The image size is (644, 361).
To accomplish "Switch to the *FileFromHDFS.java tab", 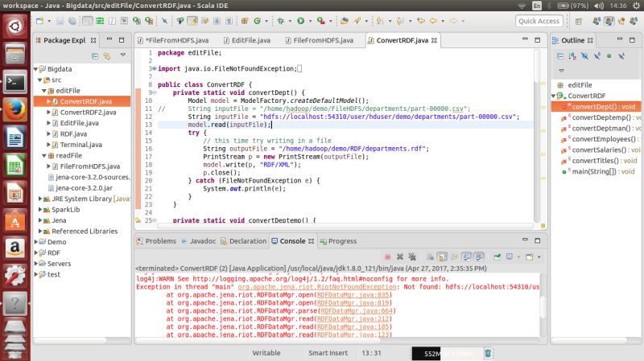I will (173, 40).
